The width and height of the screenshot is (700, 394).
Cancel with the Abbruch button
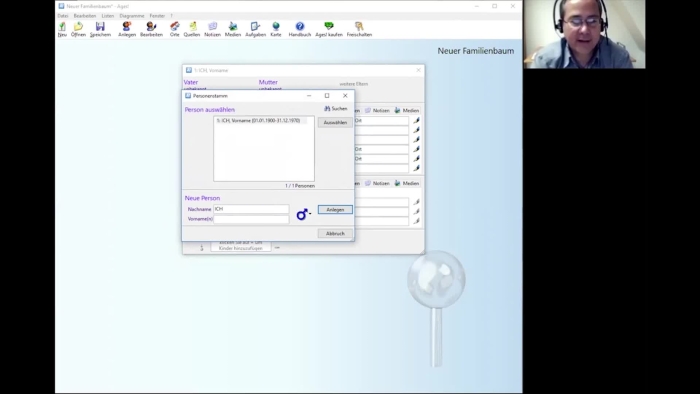click(335, 233)
